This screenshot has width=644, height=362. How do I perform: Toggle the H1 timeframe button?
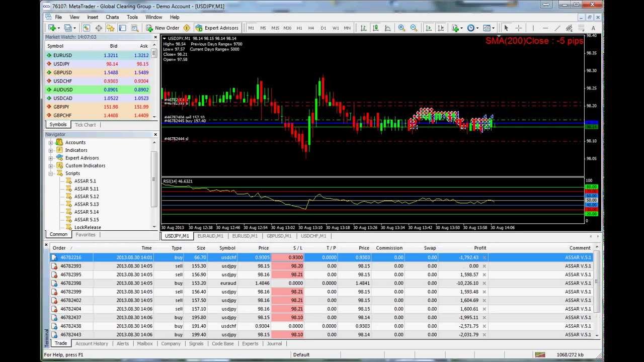pos(299,28)
